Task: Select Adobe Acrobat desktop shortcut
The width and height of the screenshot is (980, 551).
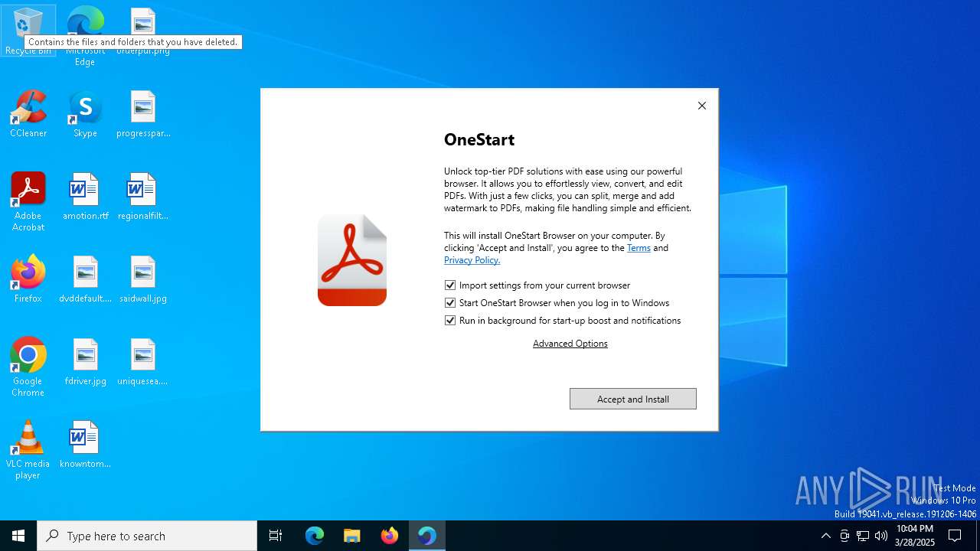Action: click(x=28, y=202)
